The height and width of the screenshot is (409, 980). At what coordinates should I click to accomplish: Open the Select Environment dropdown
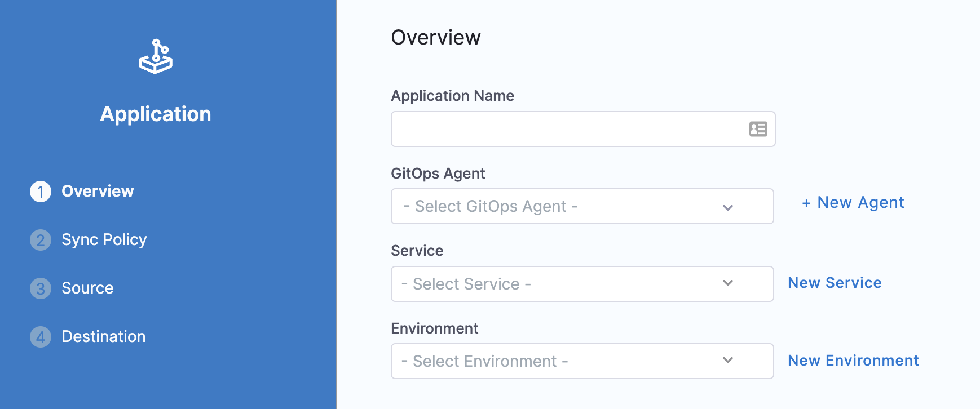pyautogui.click(x=582, y=361)
